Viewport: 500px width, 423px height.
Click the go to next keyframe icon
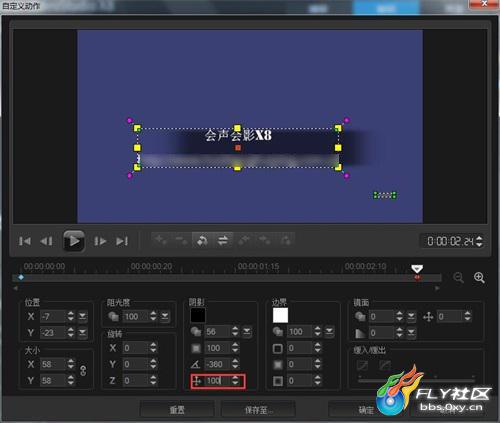click(265, 240)
